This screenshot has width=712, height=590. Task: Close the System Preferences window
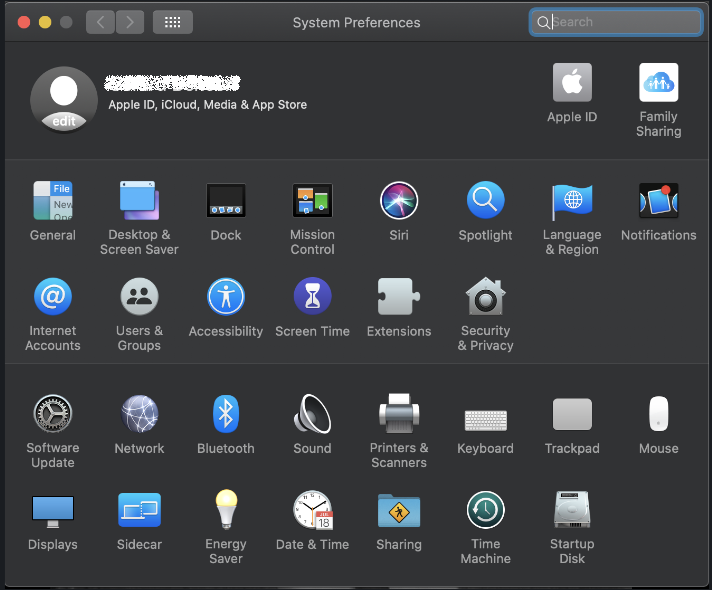[24, 22]
